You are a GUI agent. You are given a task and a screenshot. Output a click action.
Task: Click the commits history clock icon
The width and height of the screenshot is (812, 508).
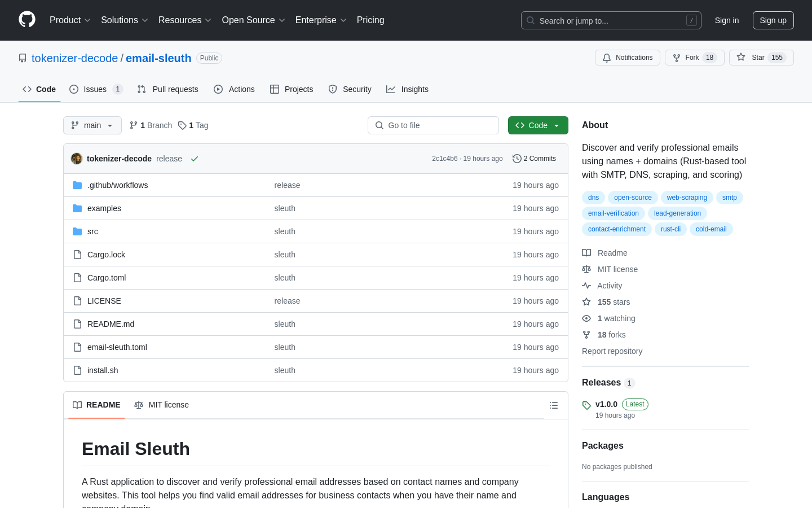pyautogui.click(x=517, y=159)
